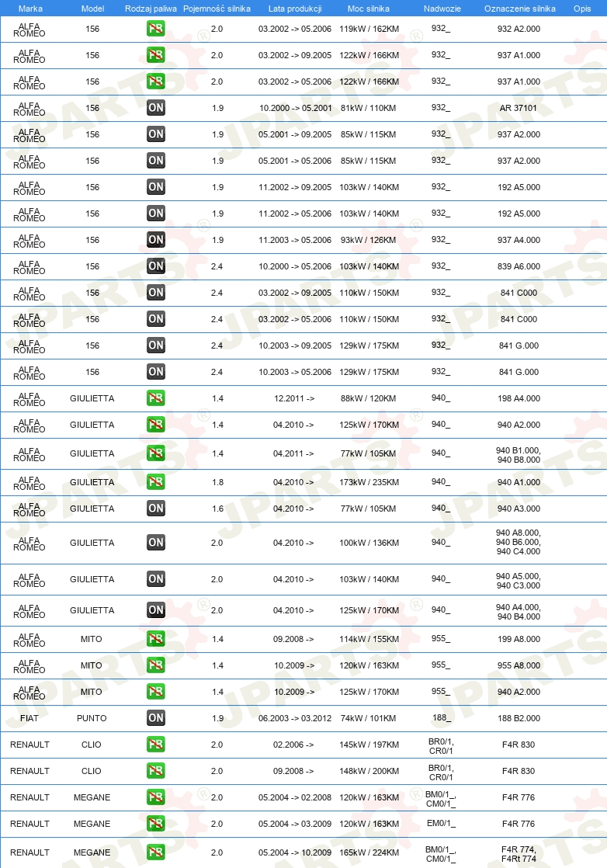Click petrol icon for MITO 114kW / 155KM row
Viewport: 607px width, 868px height.
(x=156, y=640)
